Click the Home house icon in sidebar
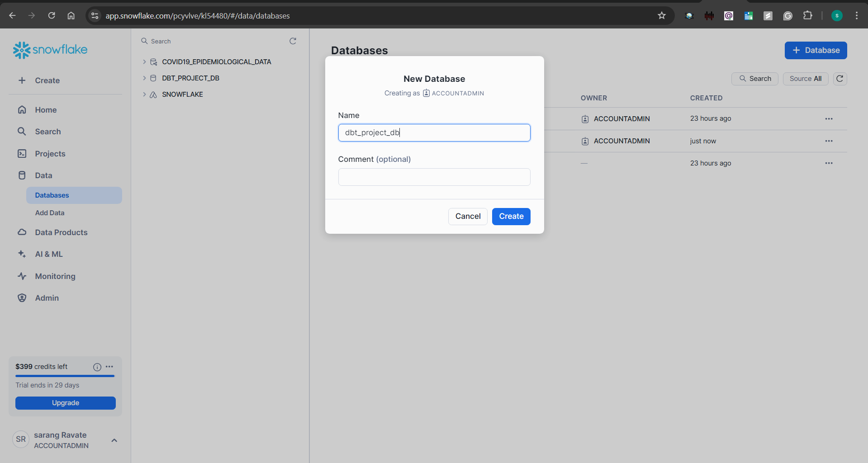 click(x=22, y=110)
